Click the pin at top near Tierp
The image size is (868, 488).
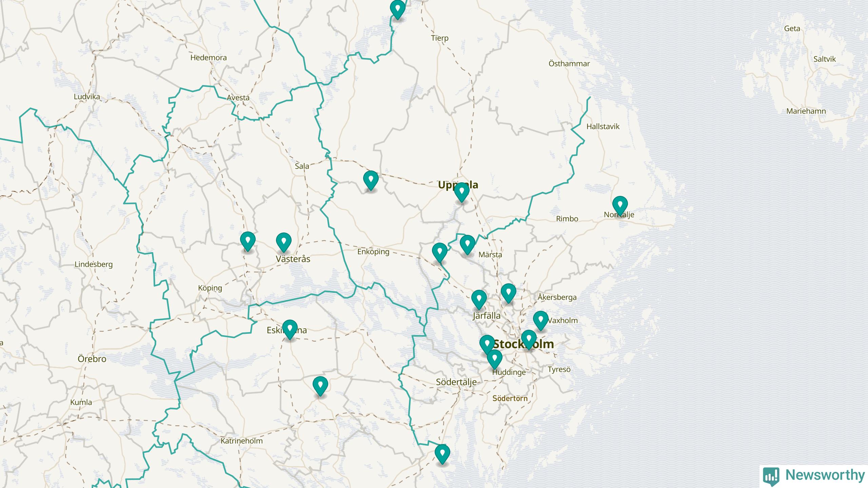coord(397,9)
